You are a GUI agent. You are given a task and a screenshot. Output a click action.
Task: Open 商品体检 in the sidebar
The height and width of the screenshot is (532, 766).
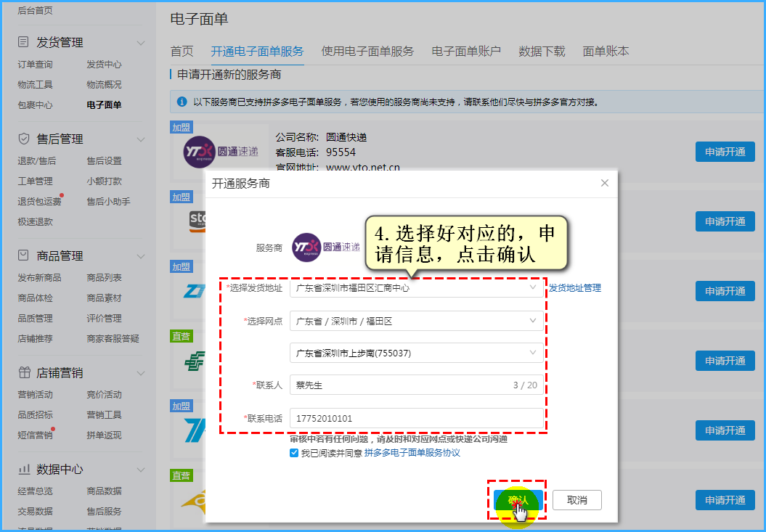click(35, 298)
